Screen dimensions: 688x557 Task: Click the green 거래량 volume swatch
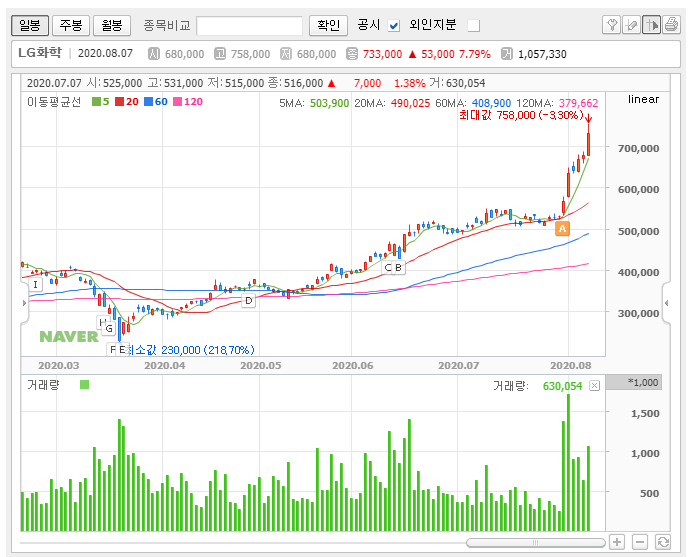85,385
